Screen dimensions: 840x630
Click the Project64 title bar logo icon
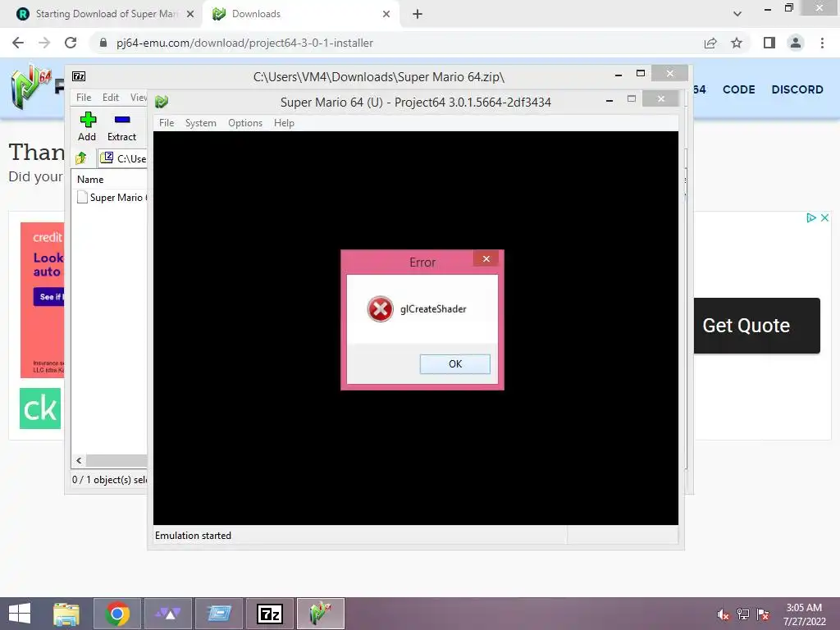point(162,101)
